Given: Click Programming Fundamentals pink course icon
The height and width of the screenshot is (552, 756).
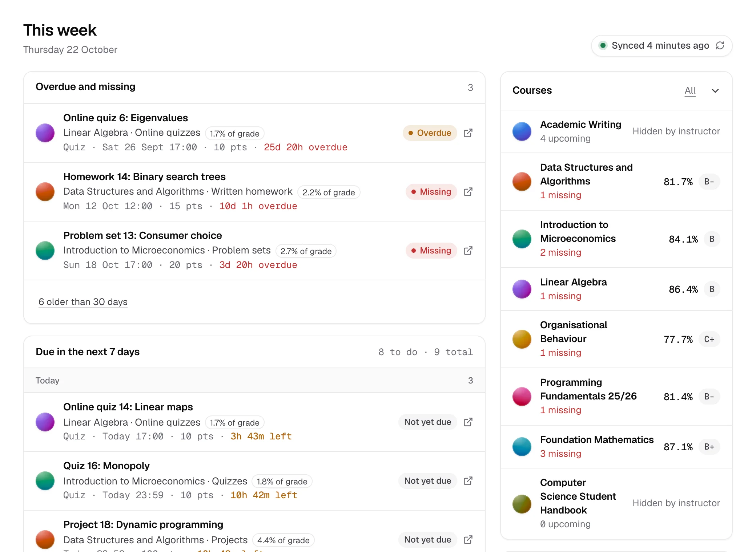Looking at the screenshot, I should pyautogui.click(x=522, y=397).
